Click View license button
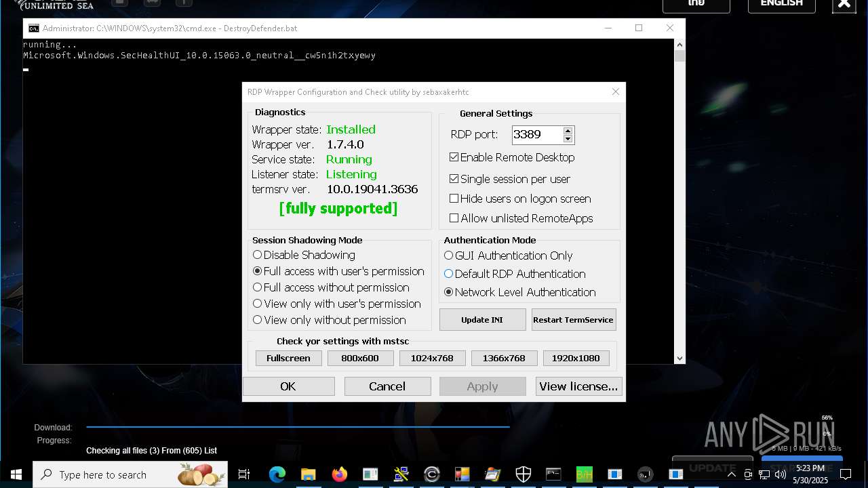Image resolution: width=868 pixels, height=488 pixels. [578, 386]
